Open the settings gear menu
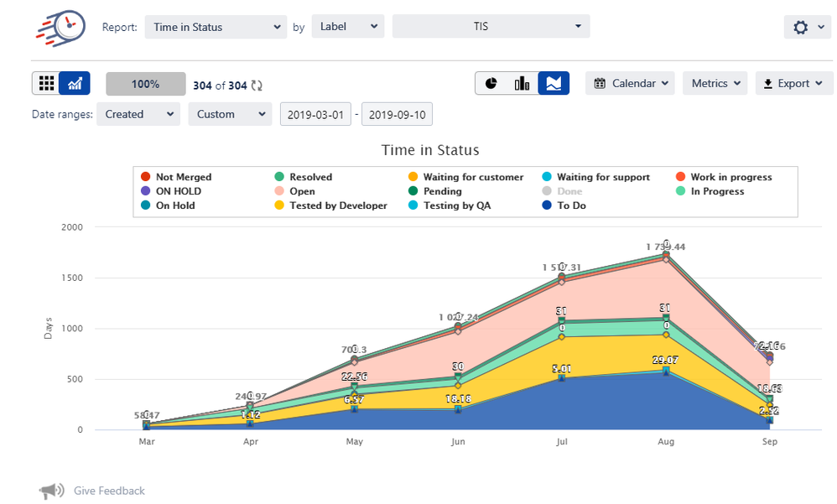The height and width of the screenshot is (504, 837). click(x=807, y=27)
